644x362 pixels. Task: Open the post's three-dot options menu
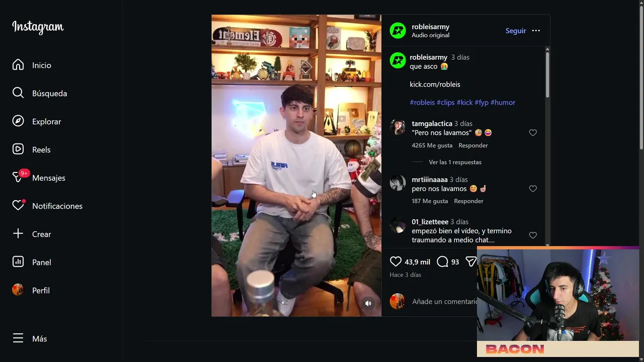536,31
